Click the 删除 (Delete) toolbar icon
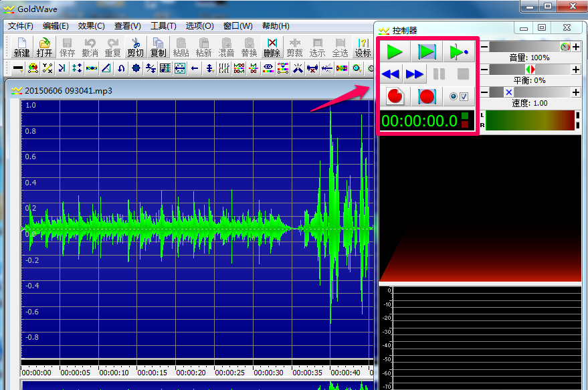This screenshot has width=588, height=390. pyautogui.click(x=272, y=47)
